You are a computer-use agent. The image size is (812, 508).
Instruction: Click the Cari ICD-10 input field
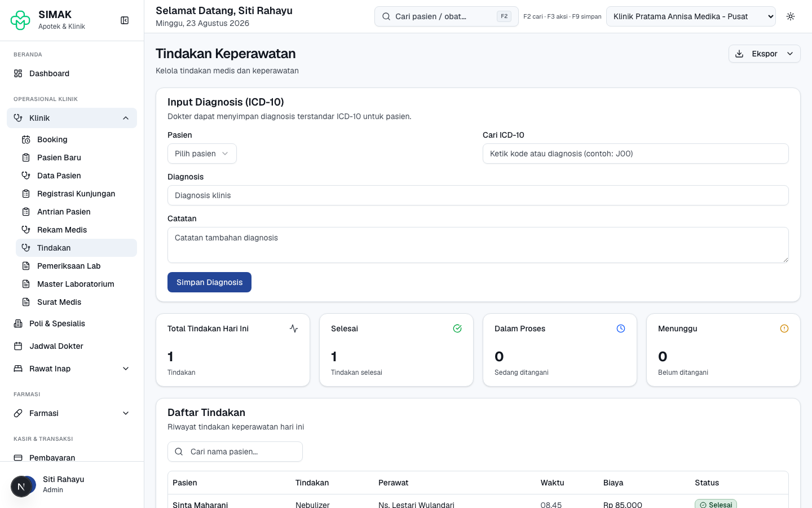(636, 154)
